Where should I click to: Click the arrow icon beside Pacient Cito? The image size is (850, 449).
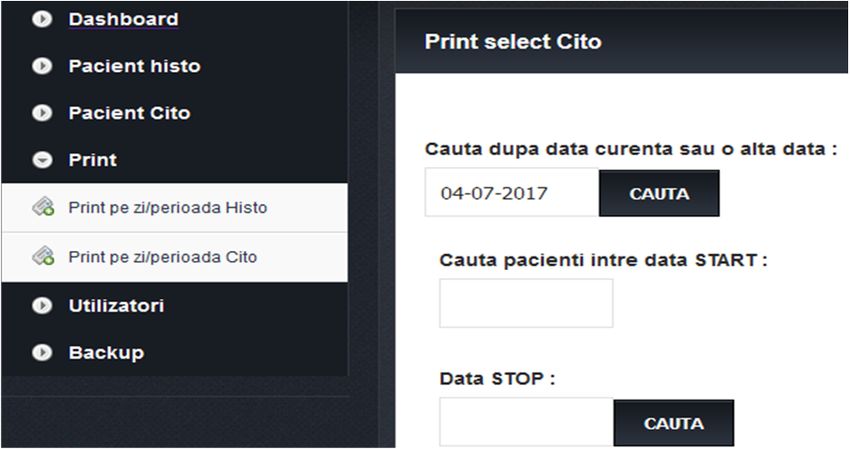click(x=42, y=113)
